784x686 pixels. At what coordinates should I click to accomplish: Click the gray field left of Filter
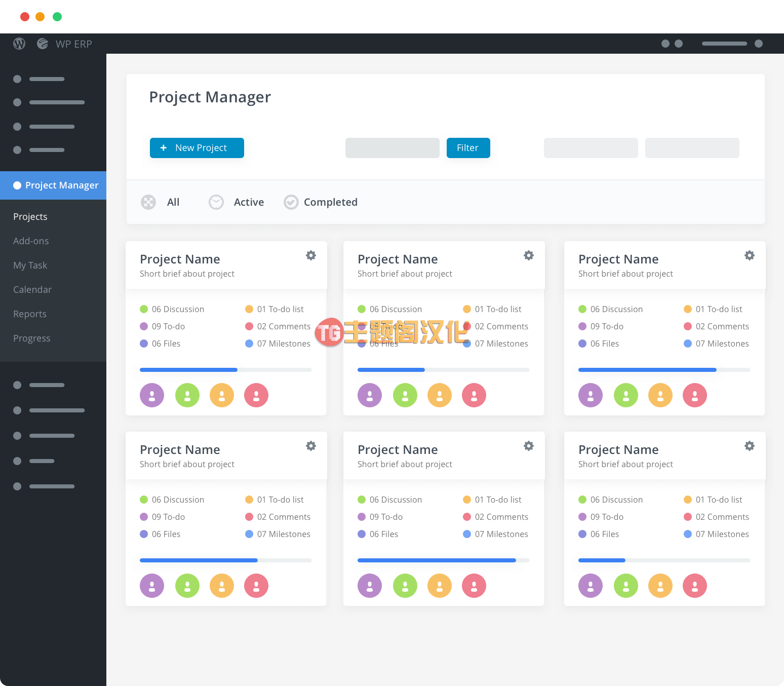[393, 148]
